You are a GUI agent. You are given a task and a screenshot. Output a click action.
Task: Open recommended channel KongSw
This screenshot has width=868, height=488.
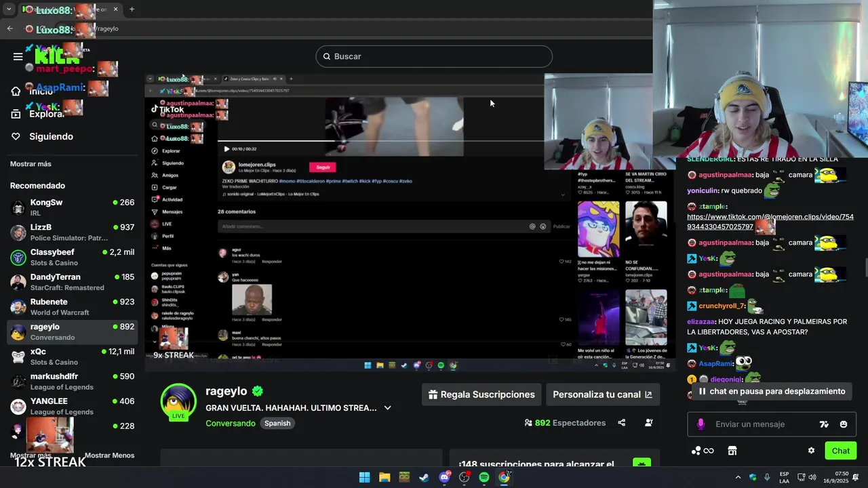(72, 207)
